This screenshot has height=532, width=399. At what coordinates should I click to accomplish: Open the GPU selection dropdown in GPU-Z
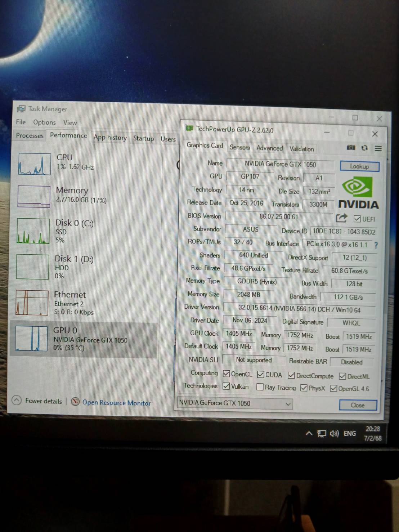[x=235, y=403]
